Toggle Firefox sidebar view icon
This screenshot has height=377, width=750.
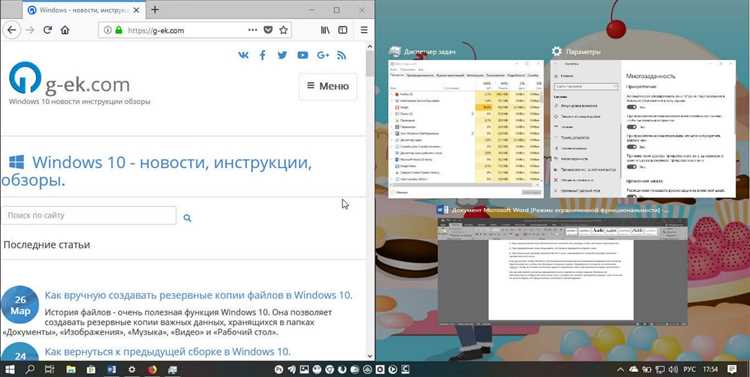coord(343,30)
